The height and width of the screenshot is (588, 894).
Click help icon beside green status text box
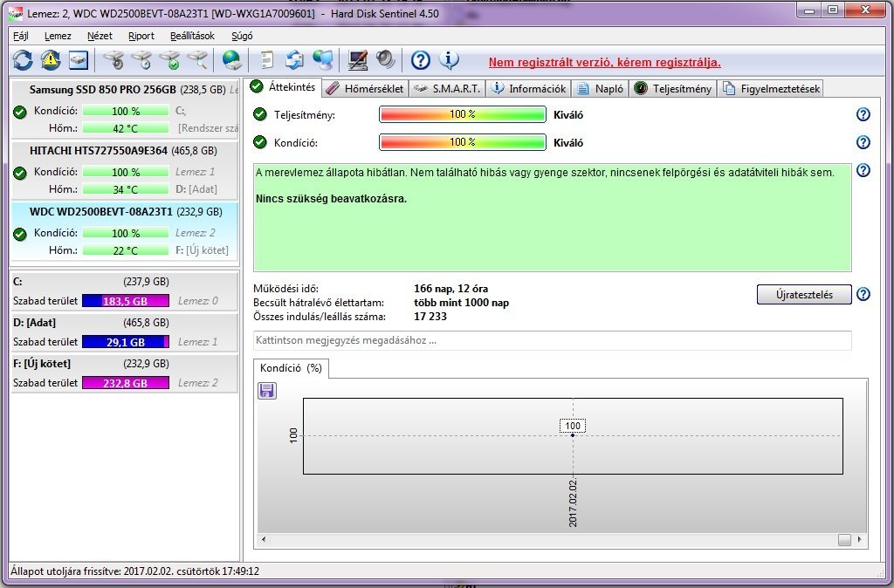click(863, 170)
